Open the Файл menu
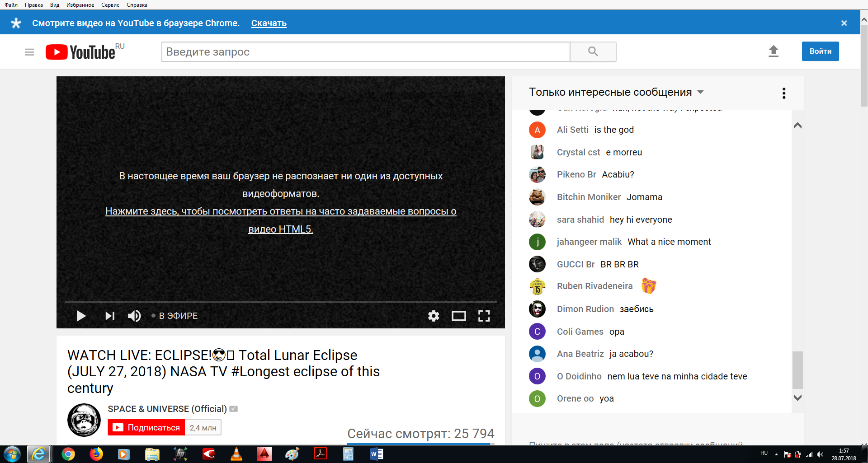Image resolution: width=868 pixels, height=463 pixels. click(11, 5)
